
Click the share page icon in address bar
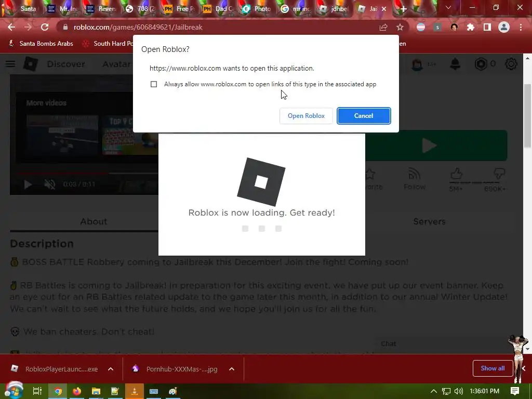pyautogui.click(x=383, y=27)
